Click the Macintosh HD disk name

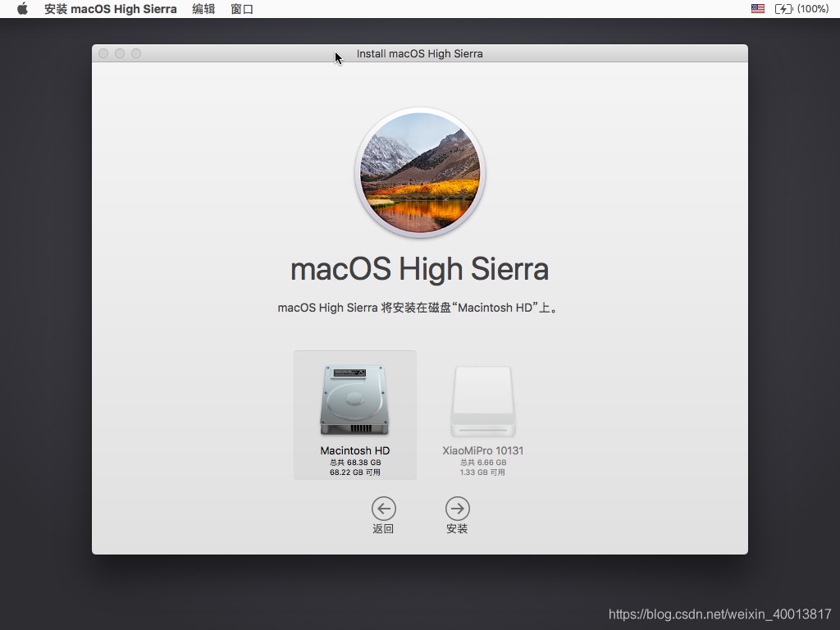[x=354, y=450]
